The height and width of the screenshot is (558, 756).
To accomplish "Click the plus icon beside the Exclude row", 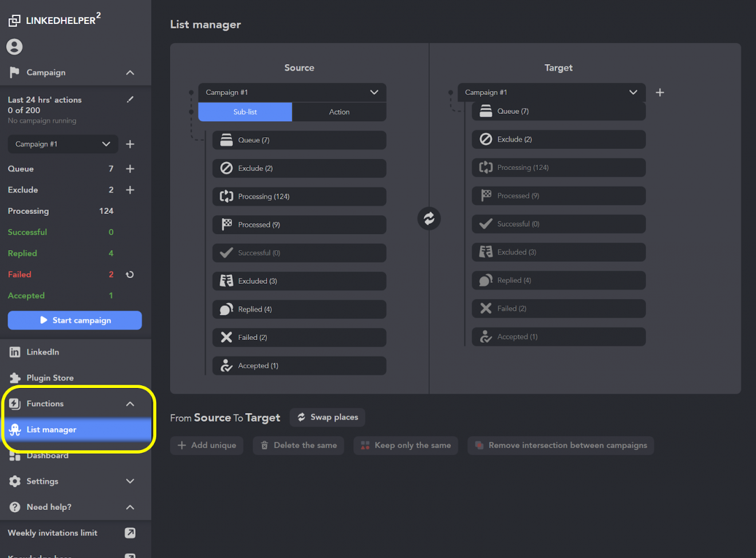I will pos(130,189).
